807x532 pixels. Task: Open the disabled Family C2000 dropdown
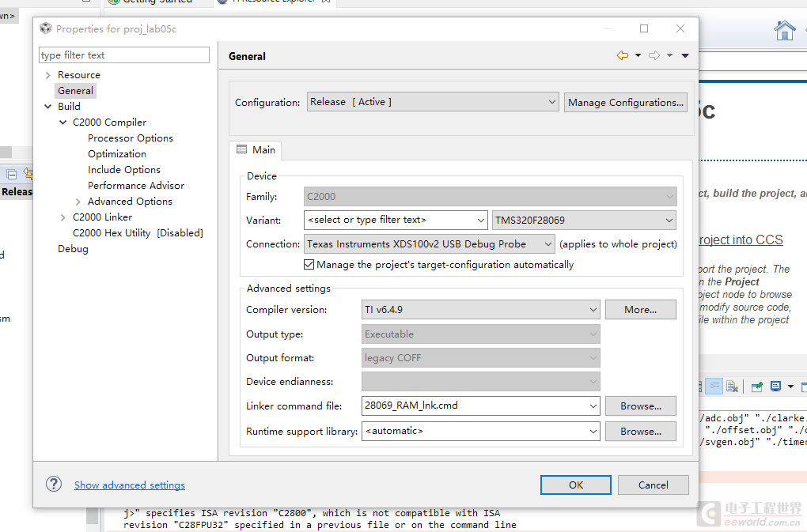[x=490, y=196]
